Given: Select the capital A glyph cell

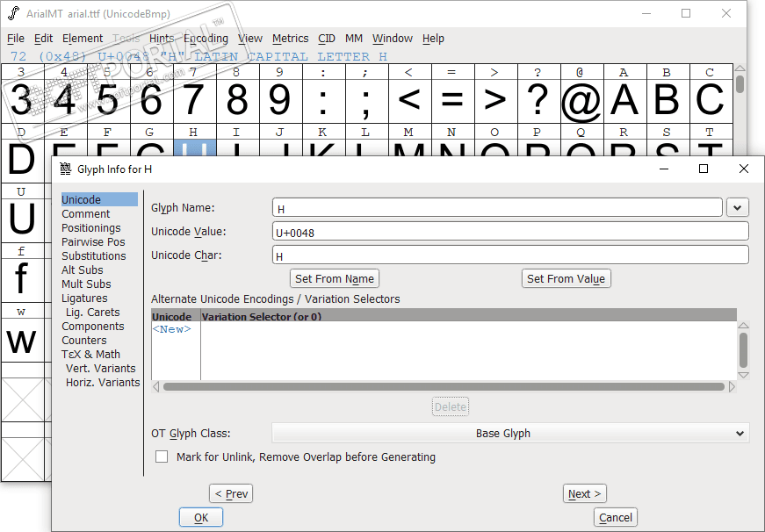Looking at the screenshot, I should [624, 100].
